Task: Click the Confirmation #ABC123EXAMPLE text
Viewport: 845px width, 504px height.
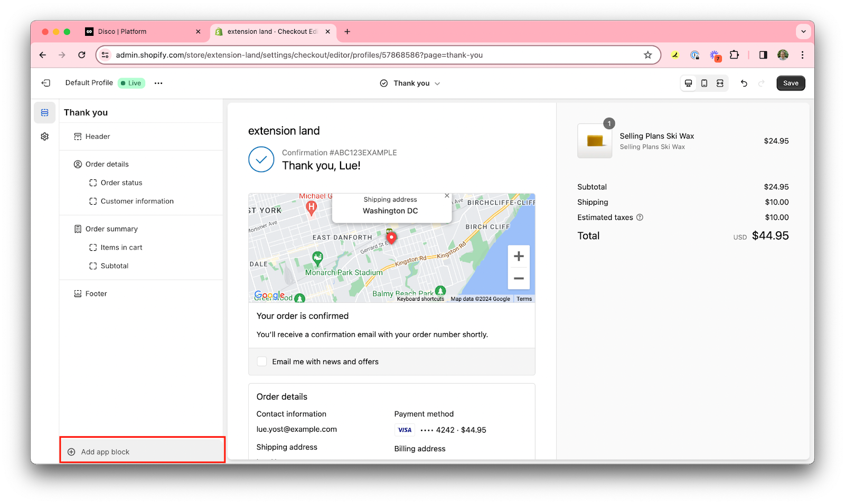Action: 339,153
